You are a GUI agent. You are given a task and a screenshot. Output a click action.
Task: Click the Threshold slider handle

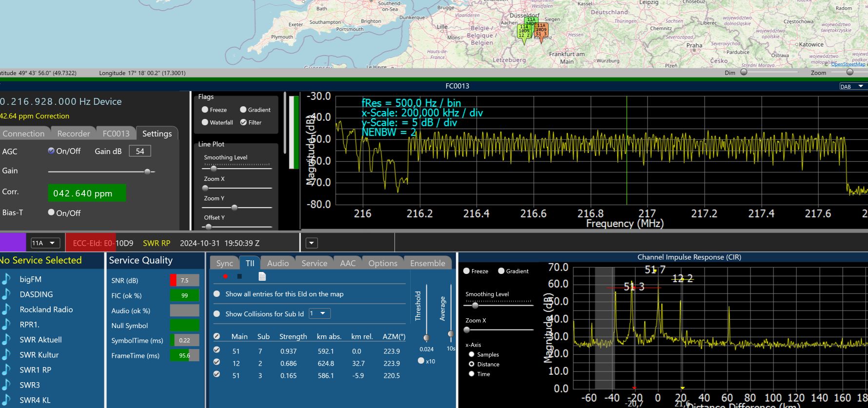[427, 338]
